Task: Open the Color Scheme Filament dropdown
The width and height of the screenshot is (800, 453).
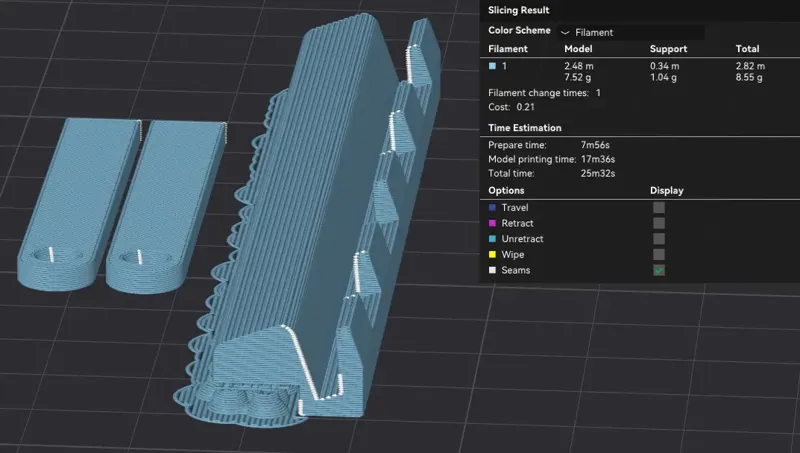Action: [631, 32]
